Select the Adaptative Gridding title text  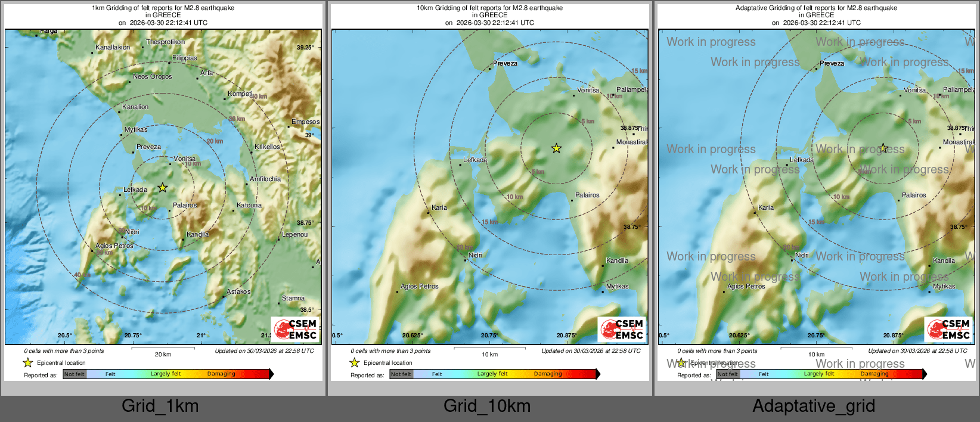coord(816,8)
